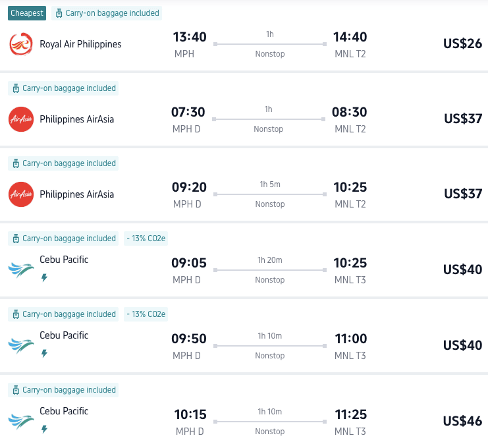Click the Royal Air Philippines airline logo
488x448 pixels.
[x=21, y=44]
